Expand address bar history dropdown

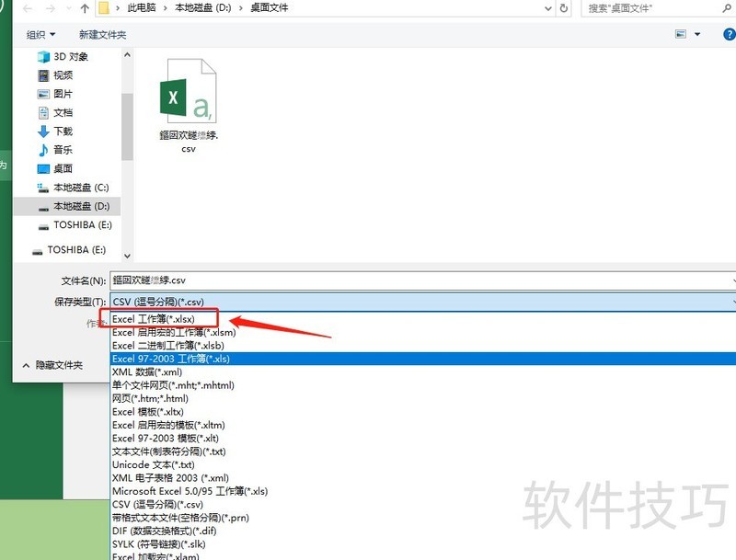pos(547,8)
